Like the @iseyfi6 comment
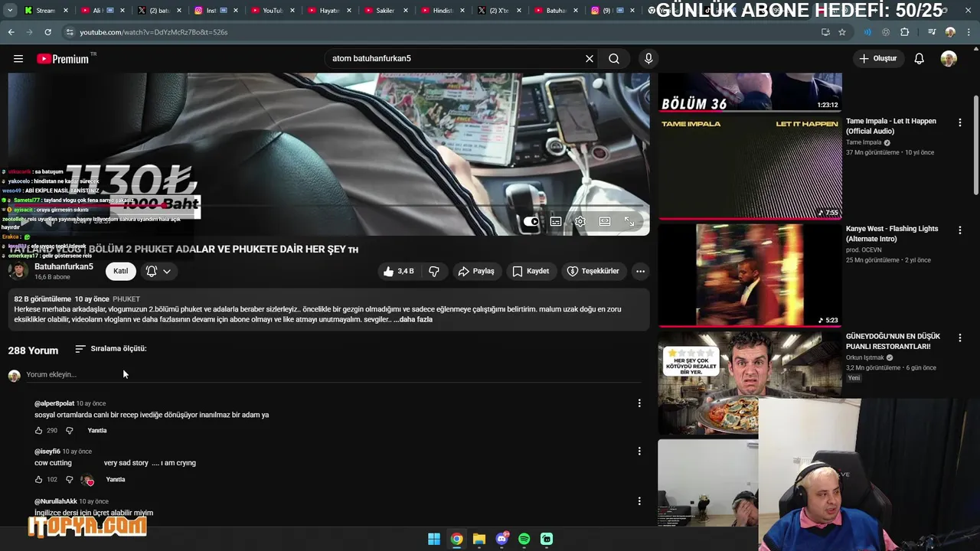The image size is (980, 551). pos(38,480)
